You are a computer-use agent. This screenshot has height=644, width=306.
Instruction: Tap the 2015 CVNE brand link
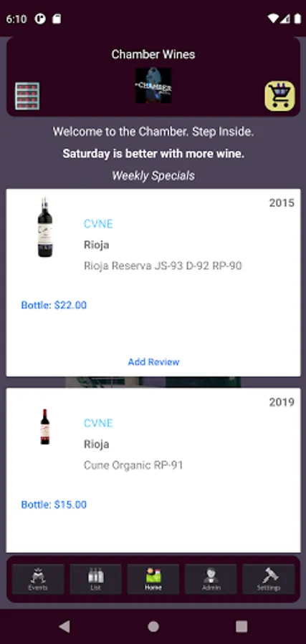coord(98,224)
